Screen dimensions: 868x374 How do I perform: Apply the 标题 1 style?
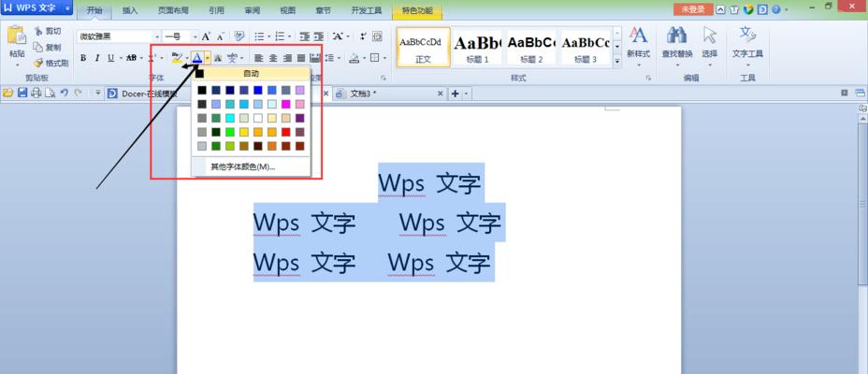coord(477,47)
